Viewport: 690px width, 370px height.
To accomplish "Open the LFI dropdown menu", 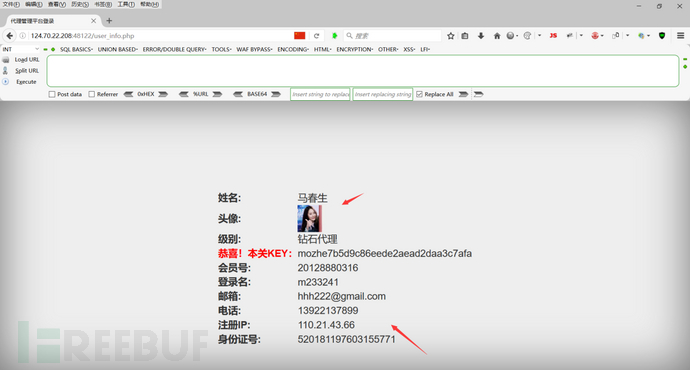I will click(x=425, y=49).
